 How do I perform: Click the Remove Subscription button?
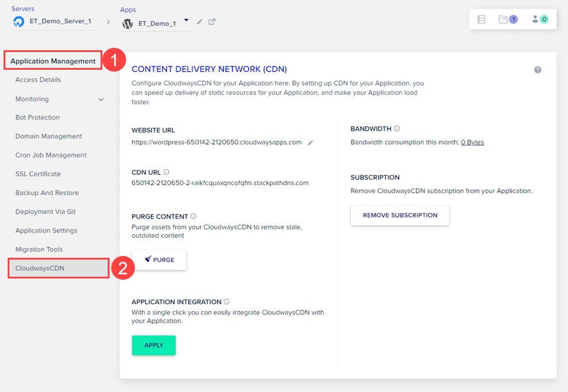[x=400, y=215]
